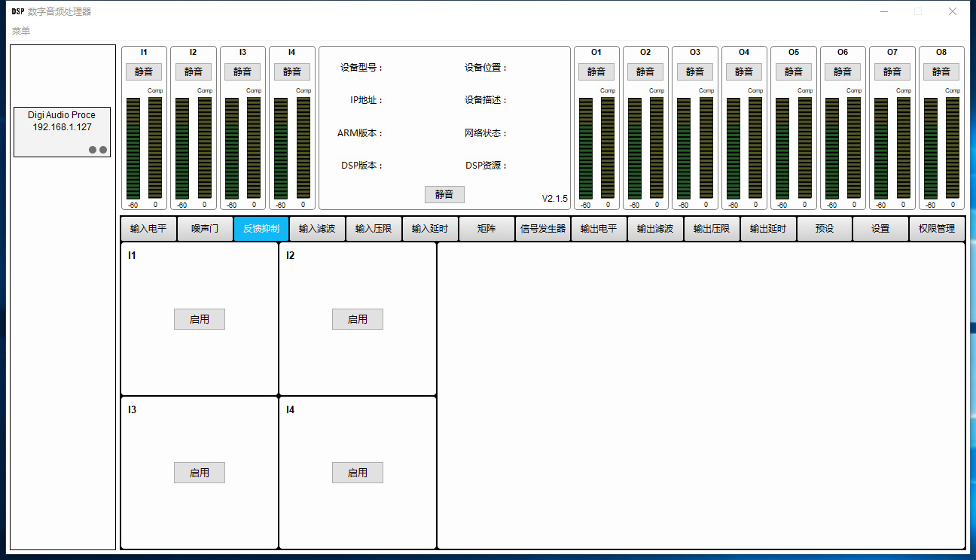Open the 菜单 menu

pos(21,31)
